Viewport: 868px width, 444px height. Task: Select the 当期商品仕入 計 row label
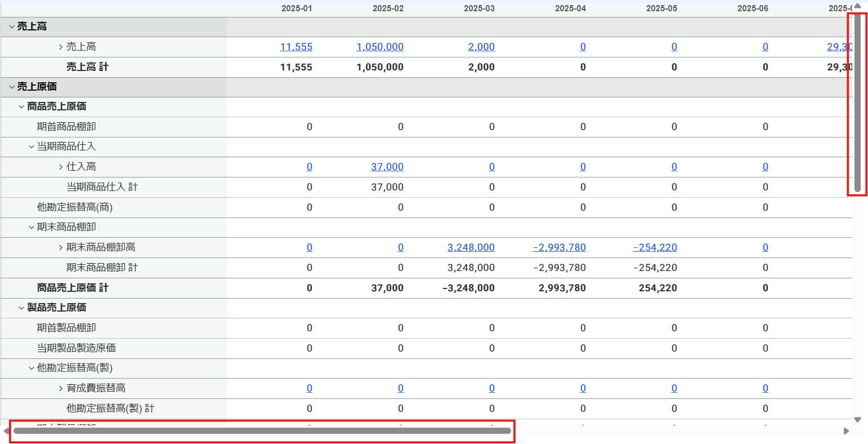point(102,187)
